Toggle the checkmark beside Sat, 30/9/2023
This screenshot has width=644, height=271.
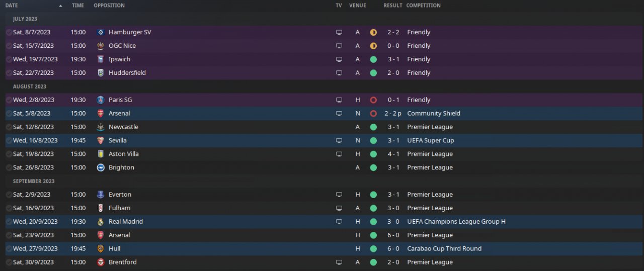[x=9, y=262]
